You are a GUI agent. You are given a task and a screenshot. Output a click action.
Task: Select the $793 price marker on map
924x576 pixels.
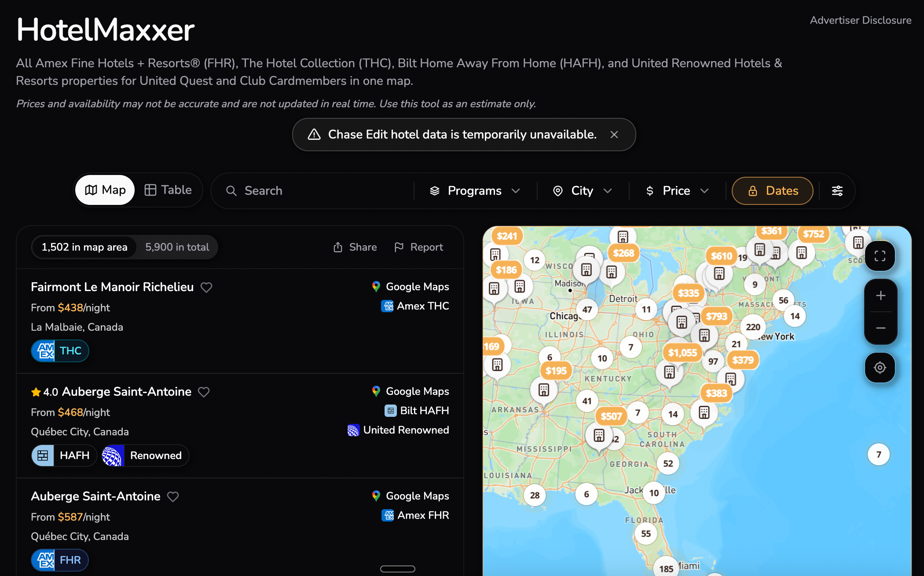pyautogui.click(x=717, y=317)
